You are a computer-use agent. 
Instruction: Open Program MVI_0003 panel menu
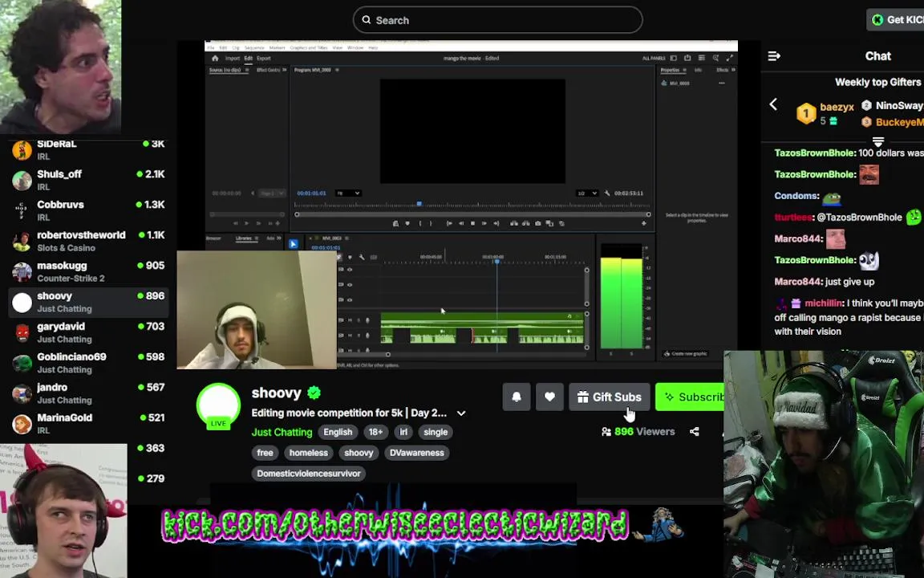pos(337,70)
